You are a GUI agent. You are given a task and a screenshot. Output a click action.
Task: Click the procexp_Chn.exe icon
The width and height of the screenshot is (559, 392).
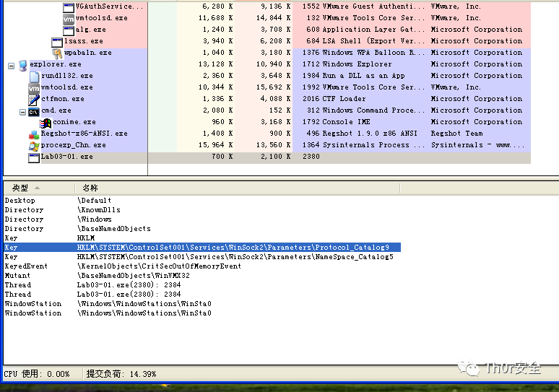(34, 146)
